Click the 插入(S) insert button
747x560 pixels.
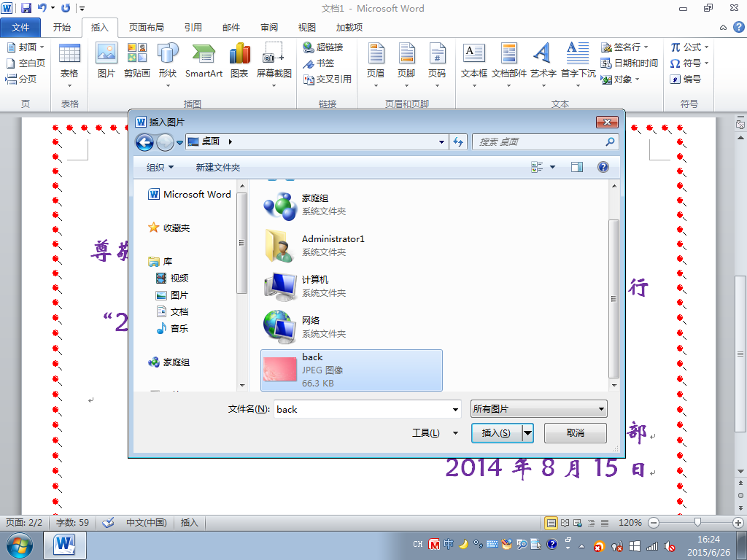coord(497,433)
